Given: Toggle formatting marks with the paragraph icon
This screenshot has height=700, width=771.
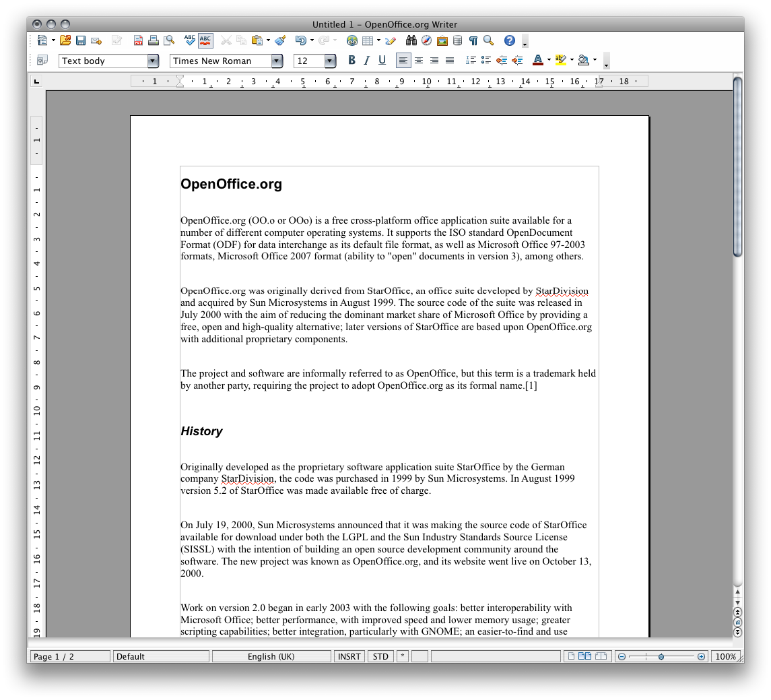Looking at the screenshot, I should pyautogui.click(x=472, y=40).
